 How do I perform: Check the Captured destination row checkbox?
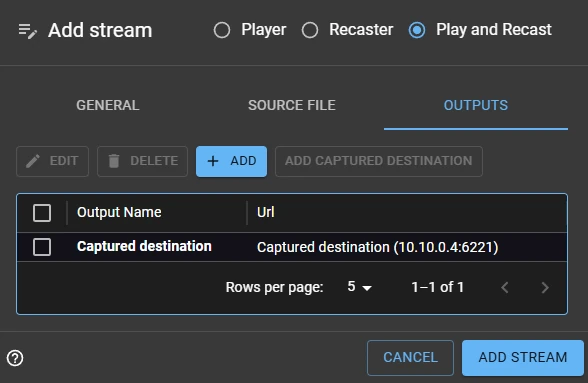pyautogui.click(x=42, y=247)
